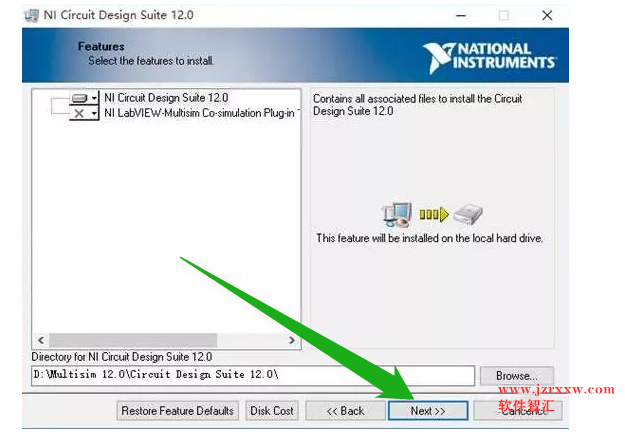Click the X not-installed icon for LabVIEW plug-in

click(79, 114)
